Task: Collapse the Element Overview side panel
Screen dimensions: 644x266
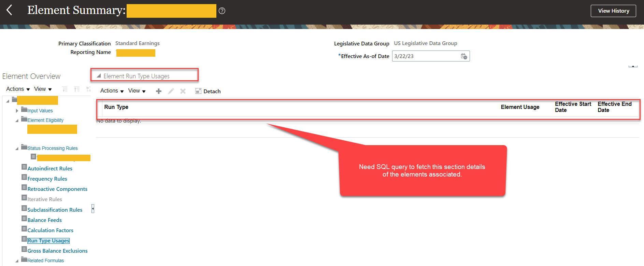Action: [x=93, y=209]
